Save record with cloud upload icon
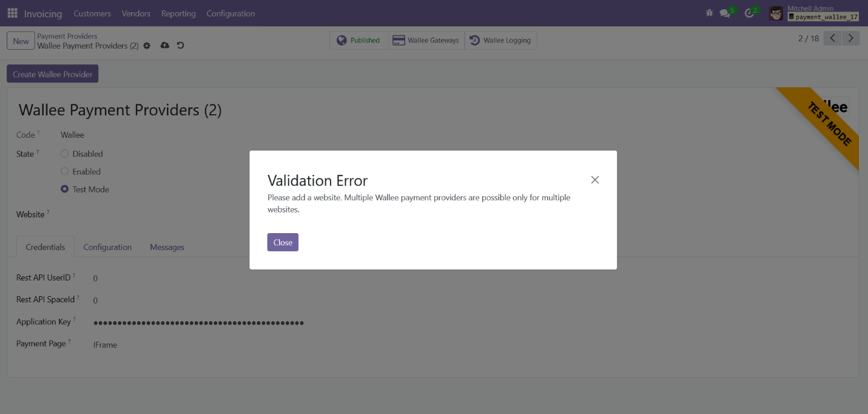Image resolution: width=868 pixels, height=414 pixels. (164, 46)
